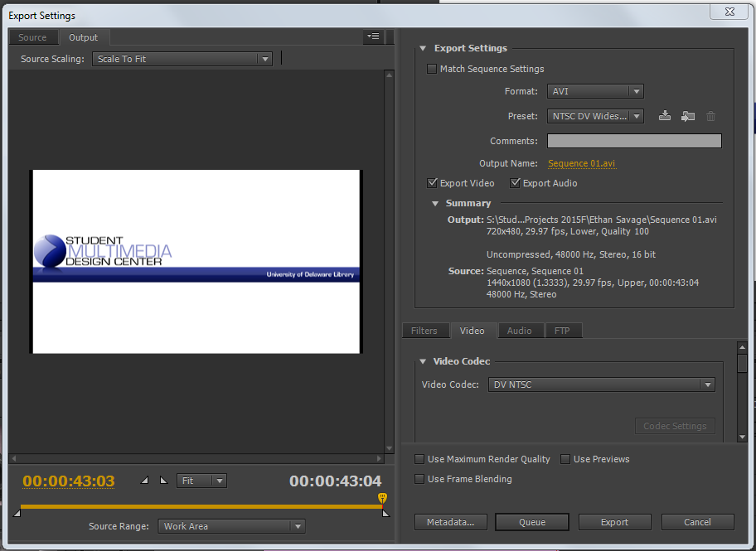
Task: Click the Set Out Point triangle icon
Action: pyautogui.click(x=162, y=481)
